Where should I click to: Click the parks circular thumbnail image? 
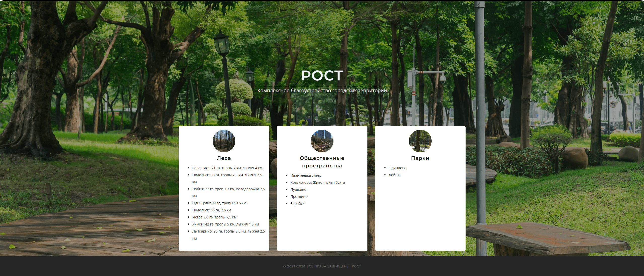tap(420, 141)
